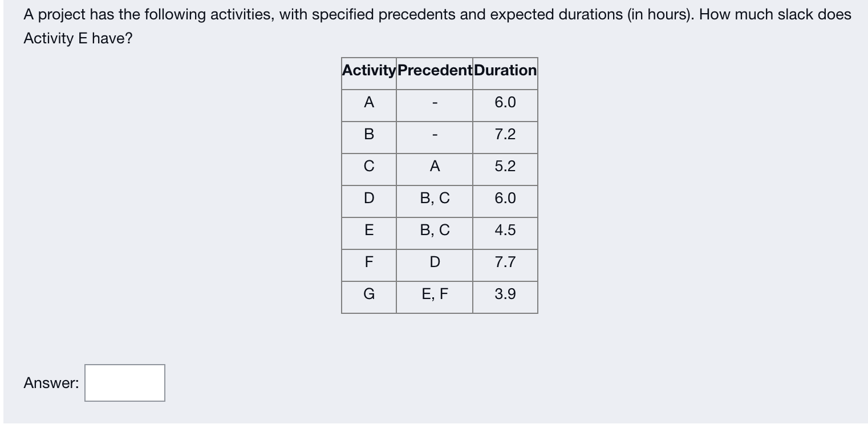Click the row for Activity F
The image size is (868, 428).
(368, 263)
